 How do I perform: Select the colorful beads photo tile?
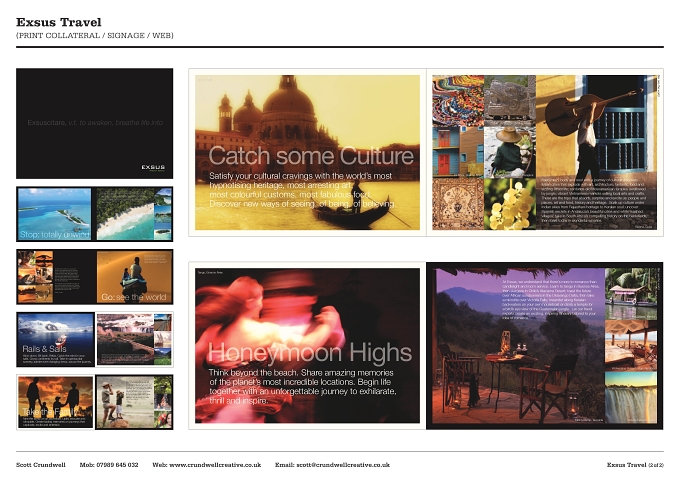click(x=458, y=101)
